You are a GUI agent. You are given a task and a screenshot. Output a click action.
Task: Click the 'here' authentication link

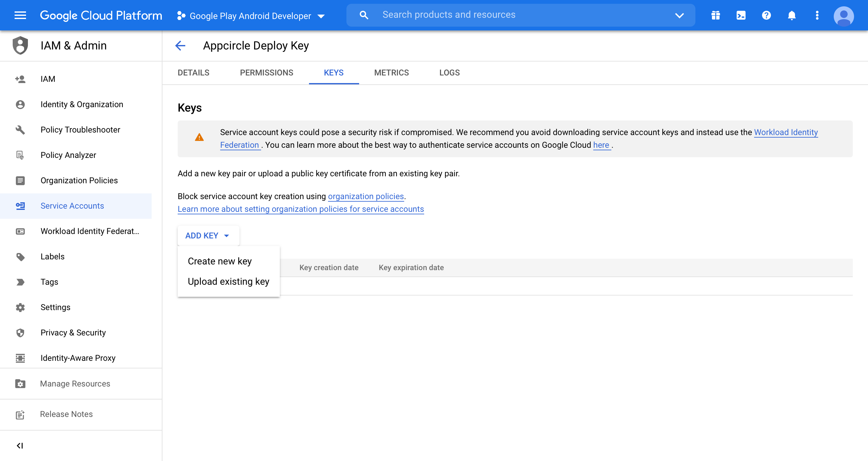pos(601,145)
